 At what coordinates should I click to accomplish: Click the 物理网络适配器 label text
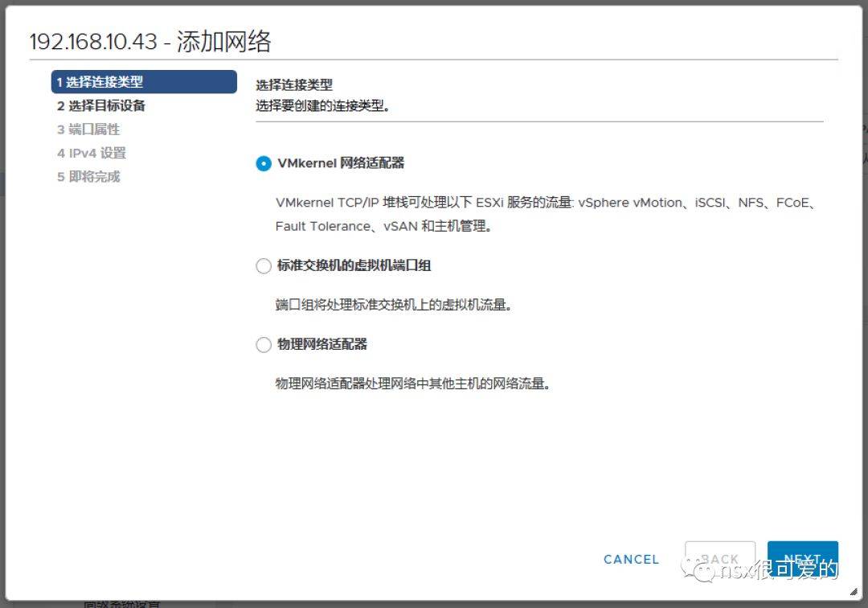point(322,344)
